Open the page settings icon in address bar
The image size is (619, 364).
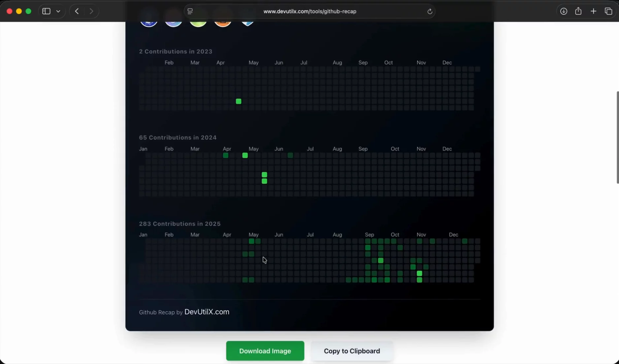click(x=190, y=11)
